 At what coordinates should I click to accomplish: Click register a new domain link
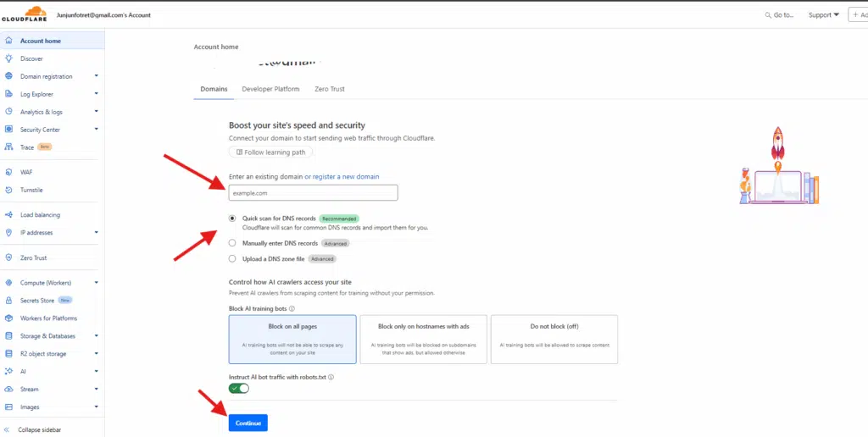click(x=346, y=176)
